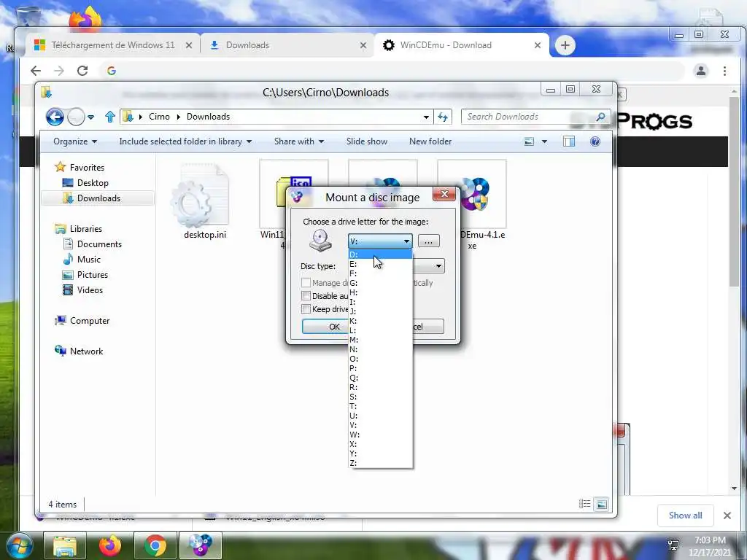The image size is (747, 560).
Task: Open the Windows Start orb
Action: (19, 545)
